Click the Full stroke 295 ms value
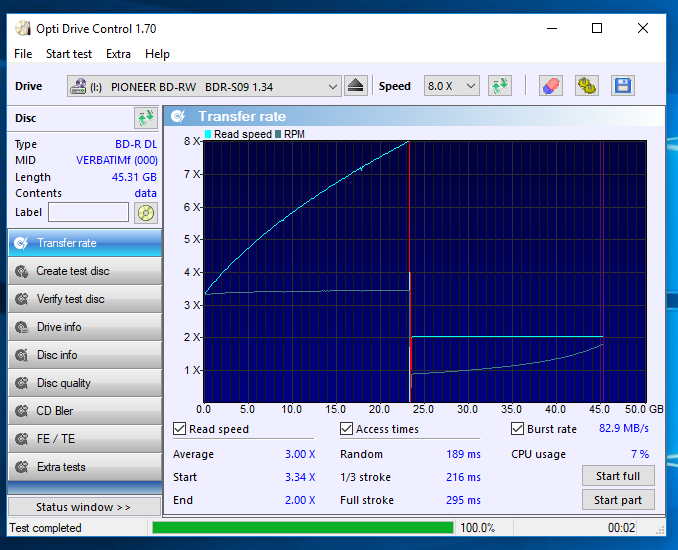678x550 pixels. (x=463, y=500)
